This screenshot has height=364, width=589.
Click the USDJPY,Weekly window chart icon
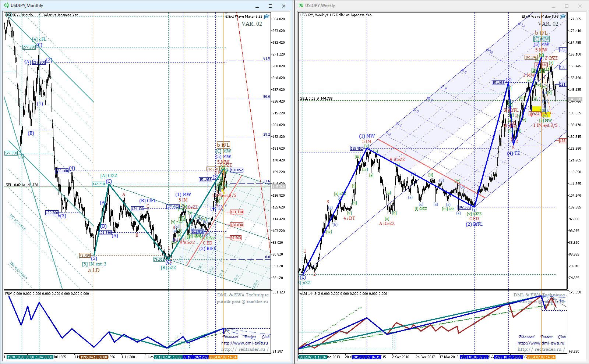(301, 6)
